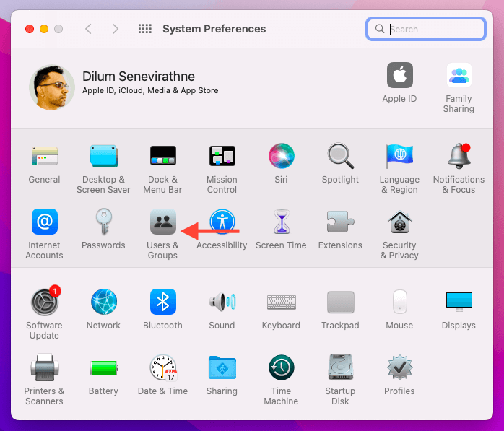Click the Search field
This screenshot has width=504, height=431.
425,29
